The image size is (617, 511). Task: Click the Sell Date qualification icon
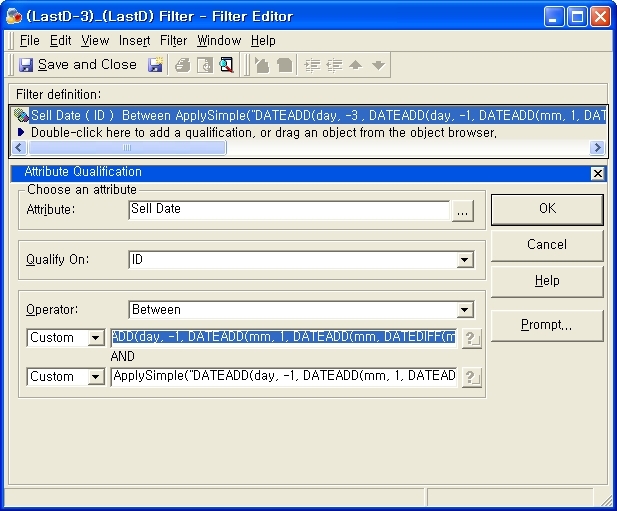21,116
